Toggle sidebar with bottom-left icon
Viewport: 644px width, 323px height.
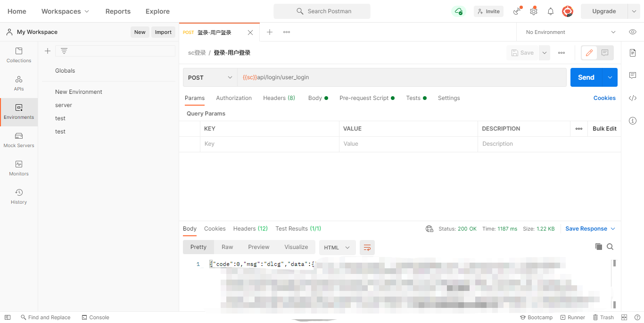7,317
